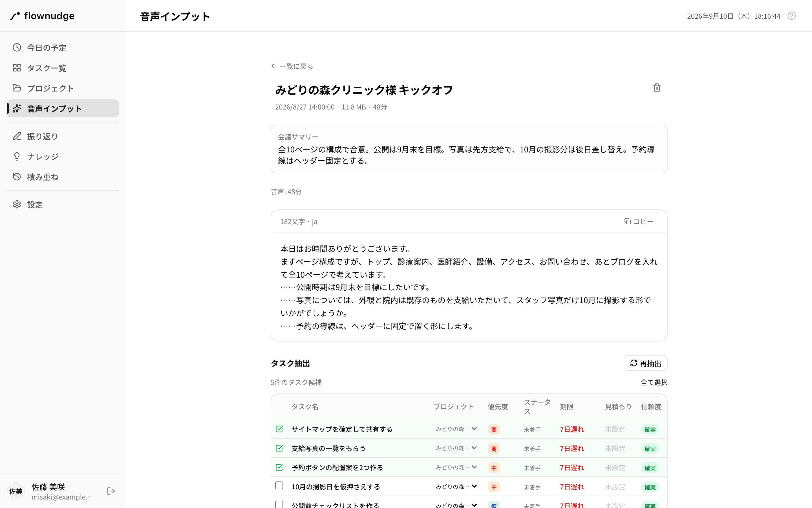Open ナレッジ lightbulb icon in sidebar
The image size is (812, 508).
17,157
